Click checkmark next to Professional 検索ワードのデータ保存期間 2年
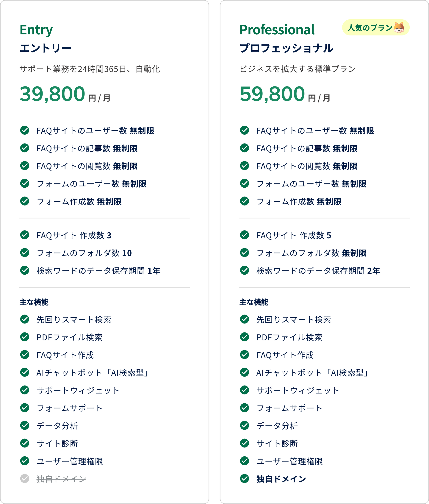 (x=244, y=270)
